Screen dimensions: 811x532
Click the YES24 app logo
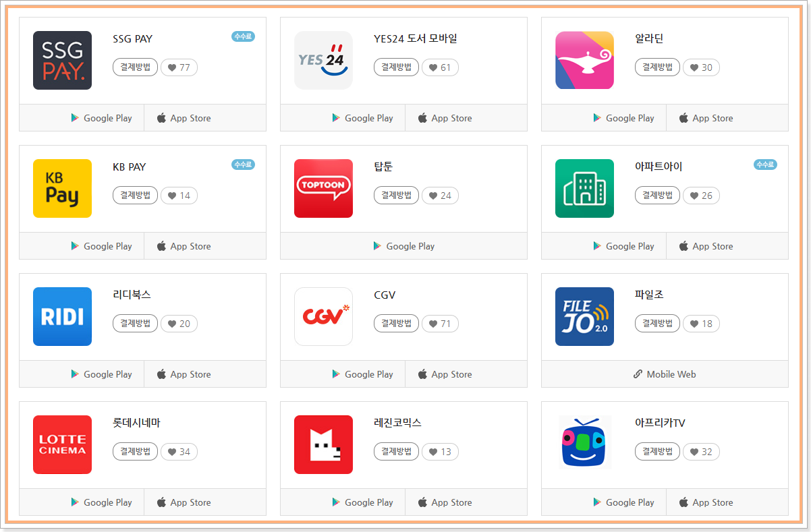tap(323, 60)
